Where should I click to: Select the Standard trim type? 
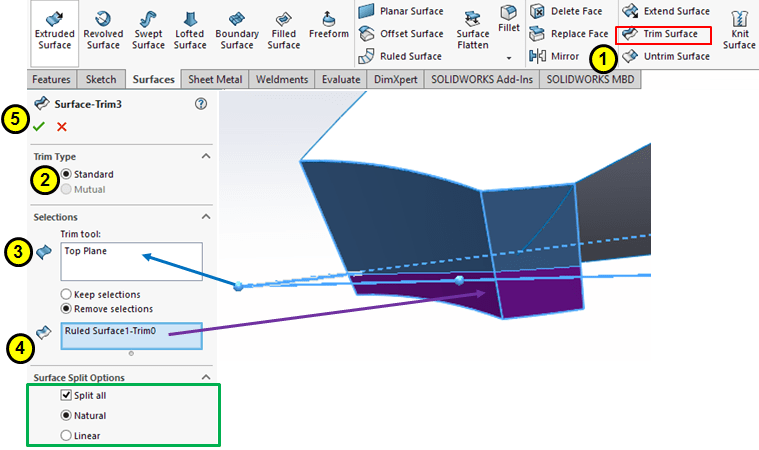[66, 174]
